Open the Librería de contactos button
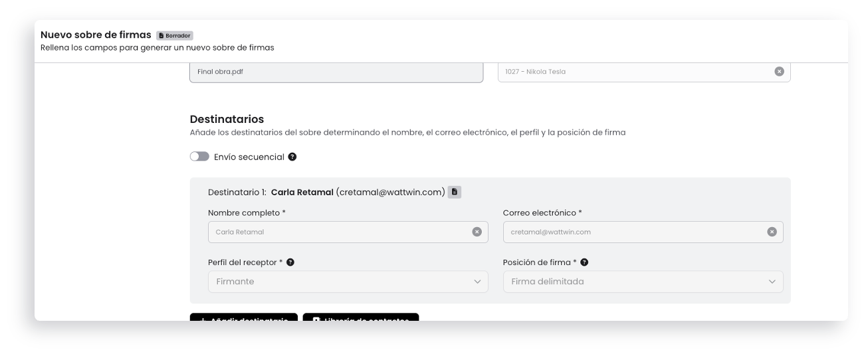 point(361,317)
